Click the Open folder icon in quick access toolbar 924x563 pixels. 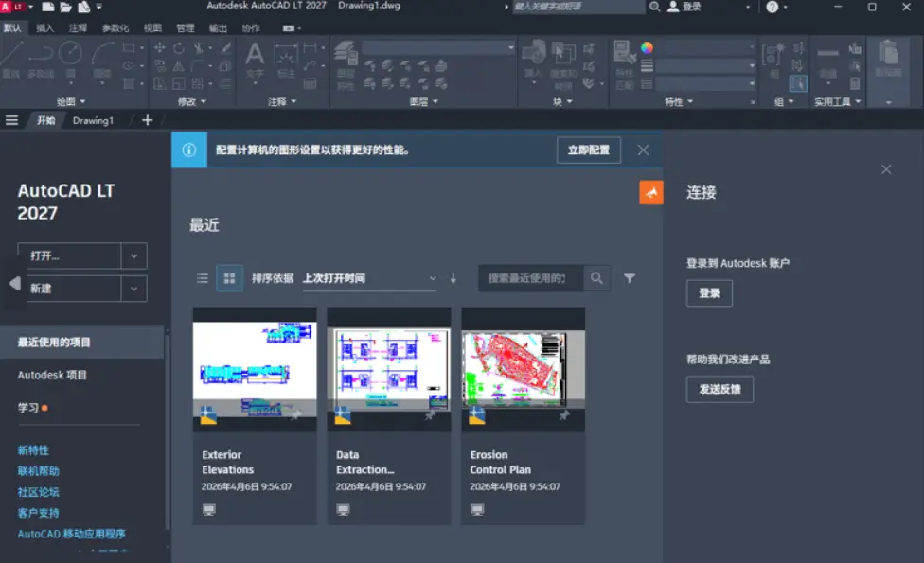click(x=65, y=7)
